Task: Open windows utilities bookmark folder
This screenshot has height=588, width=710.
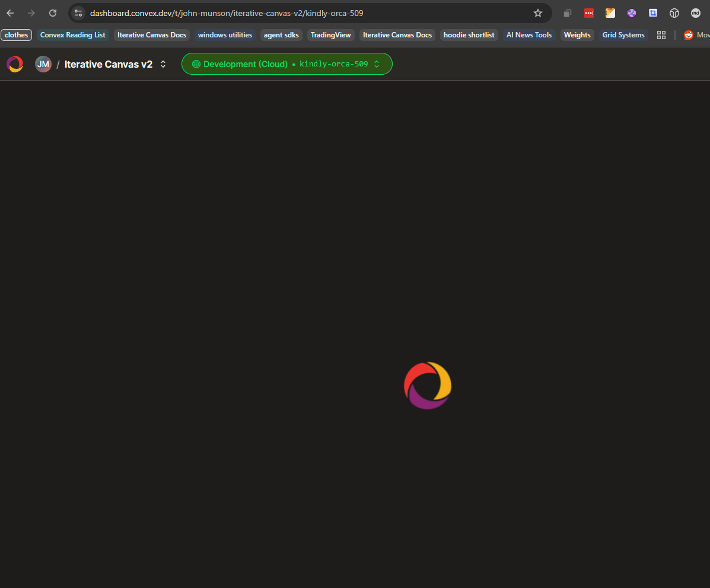Action: point(225,35)
